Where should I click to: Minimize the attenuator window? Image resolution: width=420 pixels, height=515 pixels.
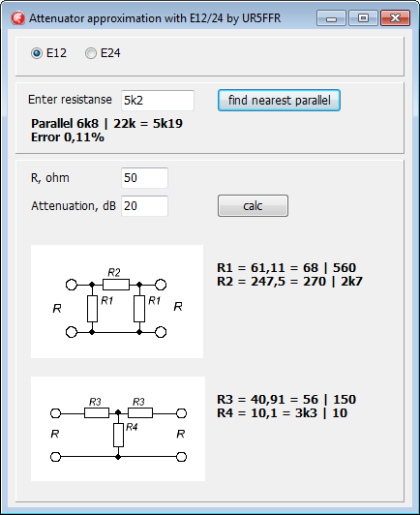pos(331,18)
